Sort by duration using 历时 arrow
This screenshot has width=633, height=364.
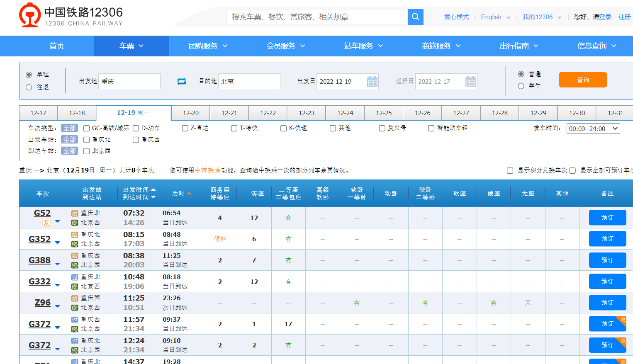click(189, 194)
